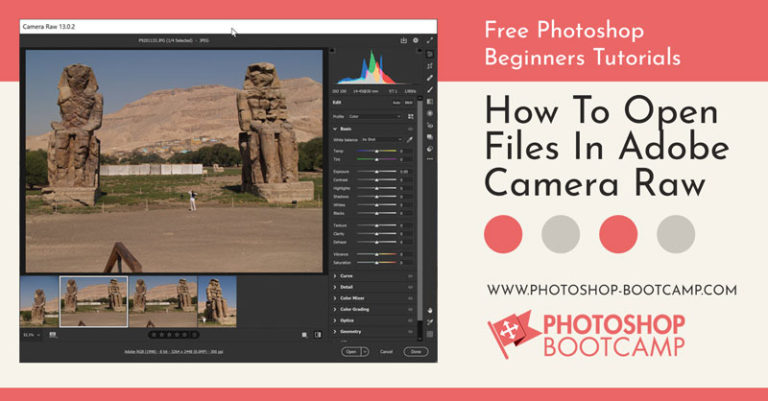Select the first filmstrip thumbnail
The height and width of the screenshot is (401, 768).
39,302
